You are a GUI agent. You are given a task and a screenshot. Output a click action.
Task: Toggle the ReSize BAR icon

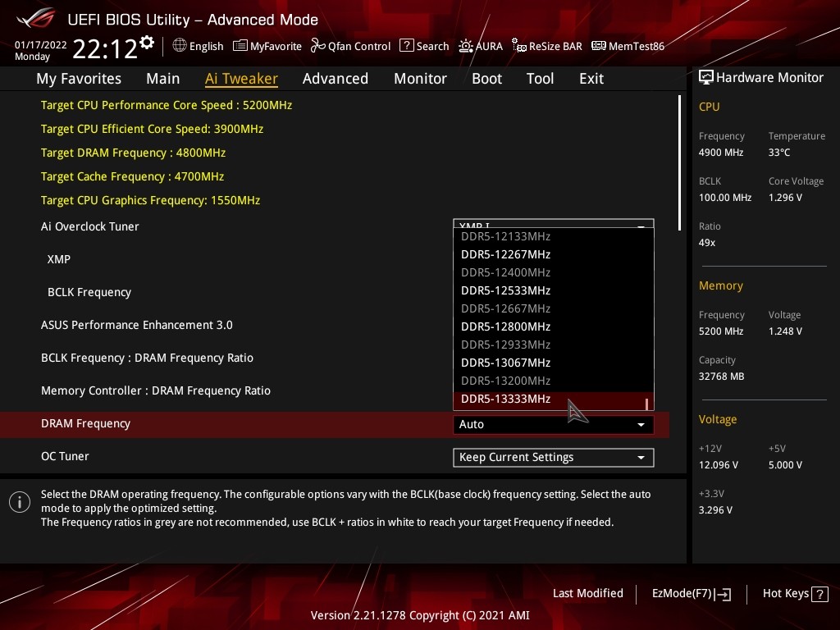518,46
